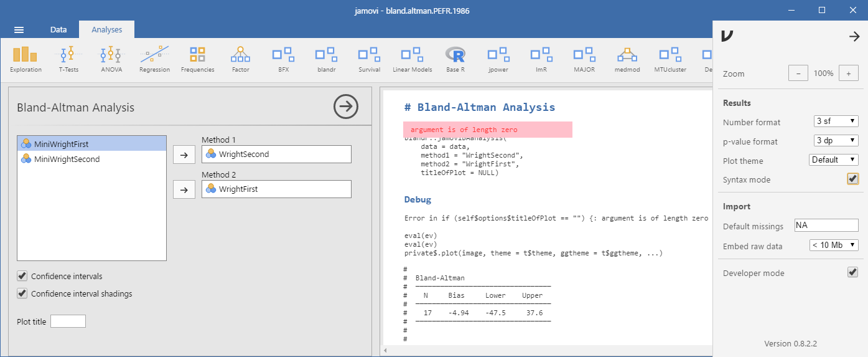Open the Plot theme dropdown
The image size is (868, 357).
[x=834, y=159]
